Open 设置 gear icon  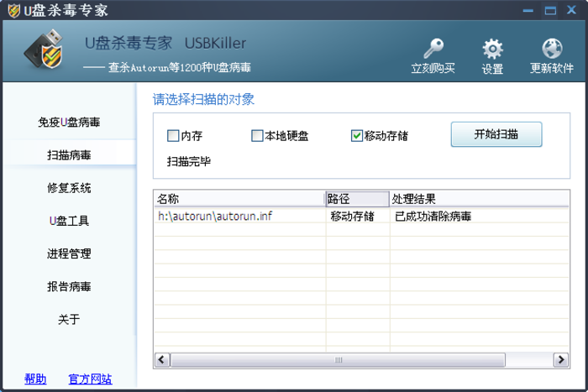point(492,49)
